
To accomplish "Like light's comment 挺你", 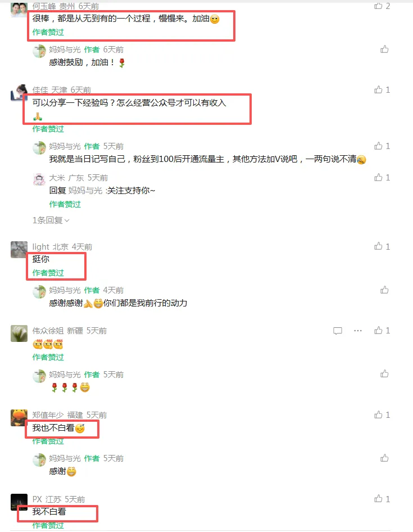I will pyautogui.click(x=378, y=246).
